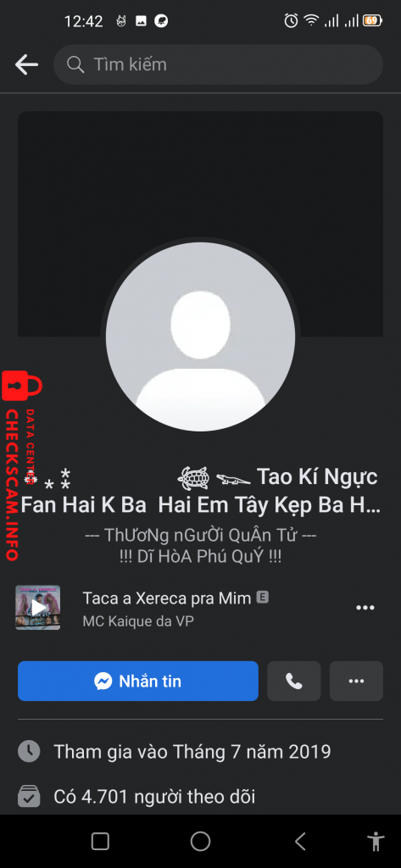
Task: Tap the phone call button
Action: pyautogui.click(x=294, y=681)
